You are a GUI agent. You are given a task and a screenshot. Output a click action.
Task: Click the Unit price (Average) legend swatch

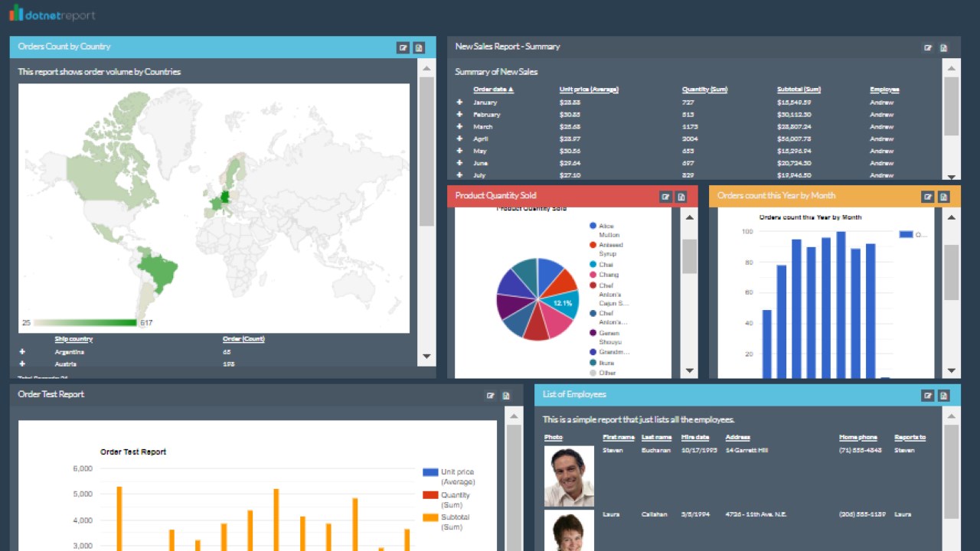point(430,472)
